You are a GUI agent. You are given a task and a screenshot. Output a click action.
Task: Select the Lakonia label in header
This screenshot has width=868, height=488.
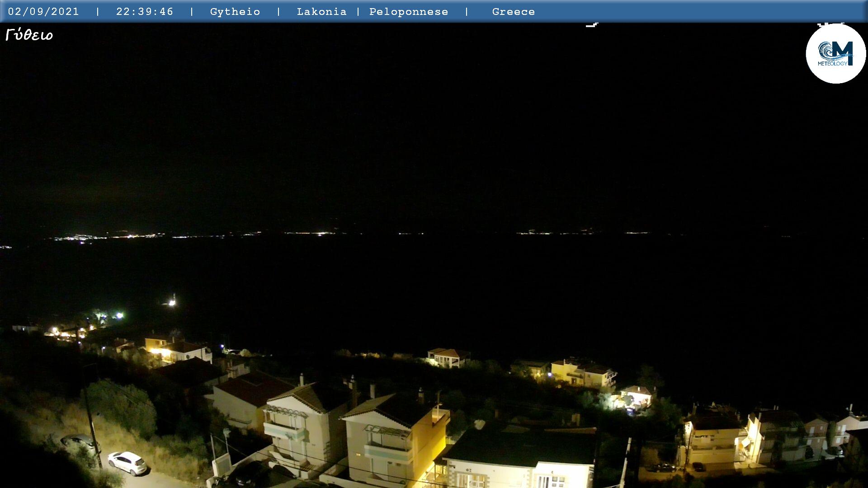[x=321, y=12]
